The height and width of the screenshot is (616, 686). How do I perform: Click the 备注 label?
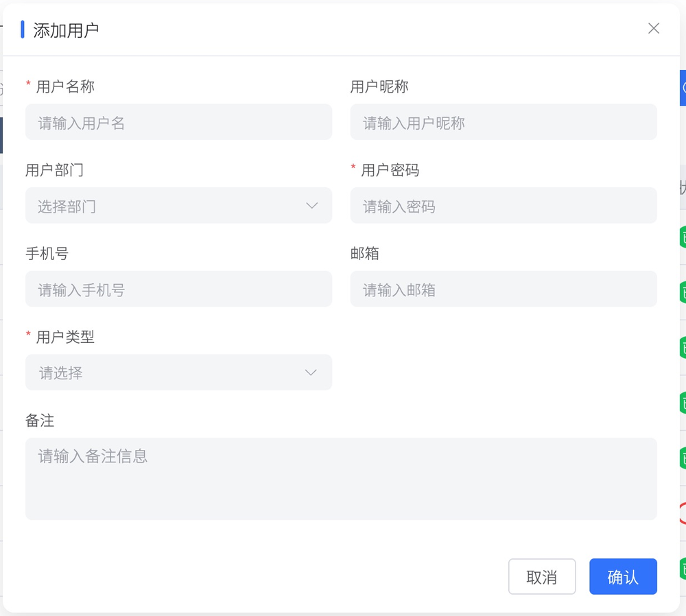[40, 421]
